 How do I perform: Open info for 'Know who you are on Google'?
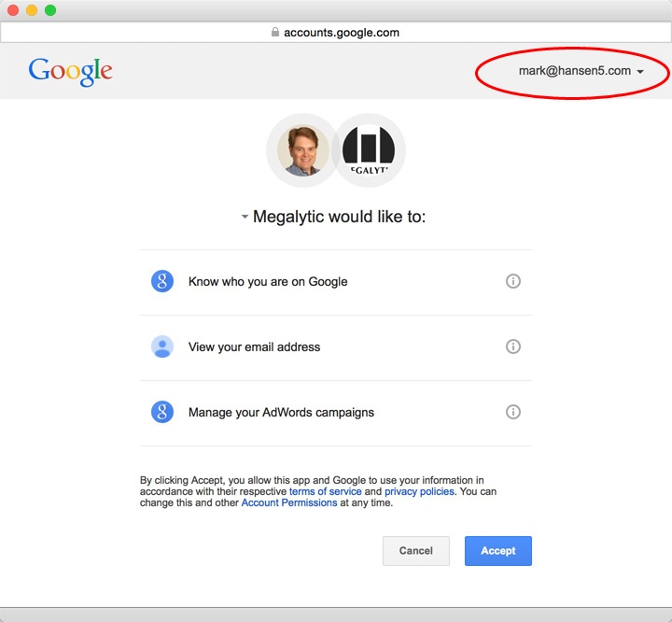click(513, 281)
